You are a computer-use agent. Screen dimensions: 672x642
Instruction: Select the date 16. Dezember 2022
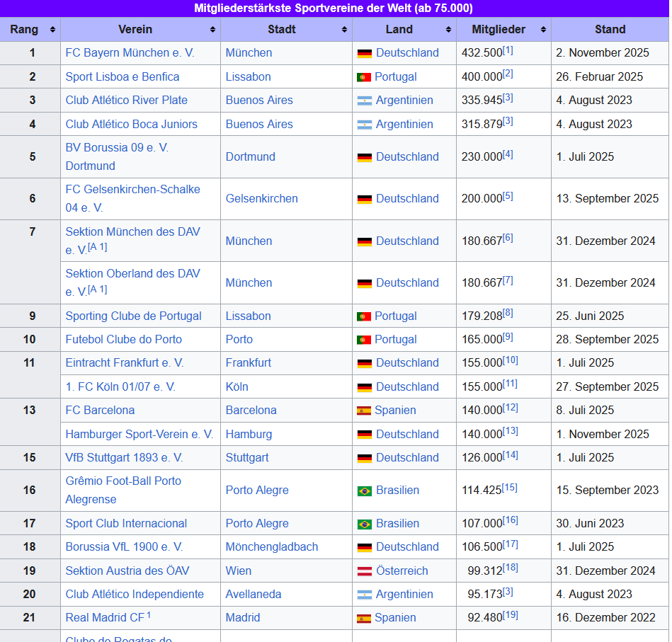(x=605, y=618)
